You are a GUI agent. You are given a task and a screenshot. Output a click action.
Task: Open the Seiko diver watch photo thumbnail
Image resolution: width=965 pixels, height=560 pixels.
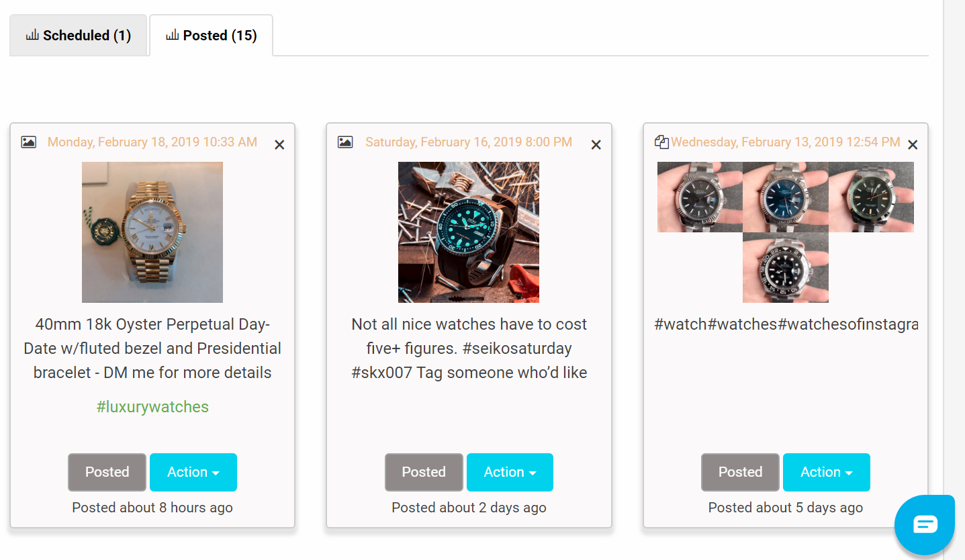click(x=469, y=232)
